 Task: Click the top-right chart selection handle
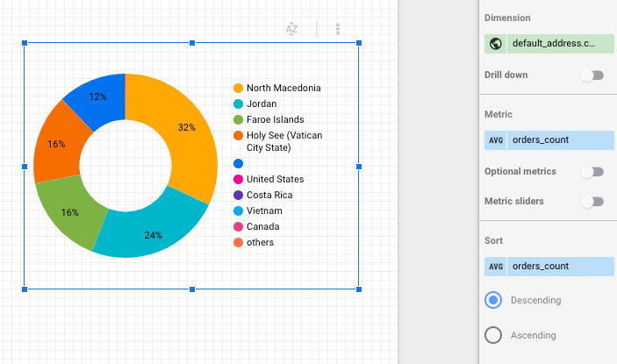[359, 43]
